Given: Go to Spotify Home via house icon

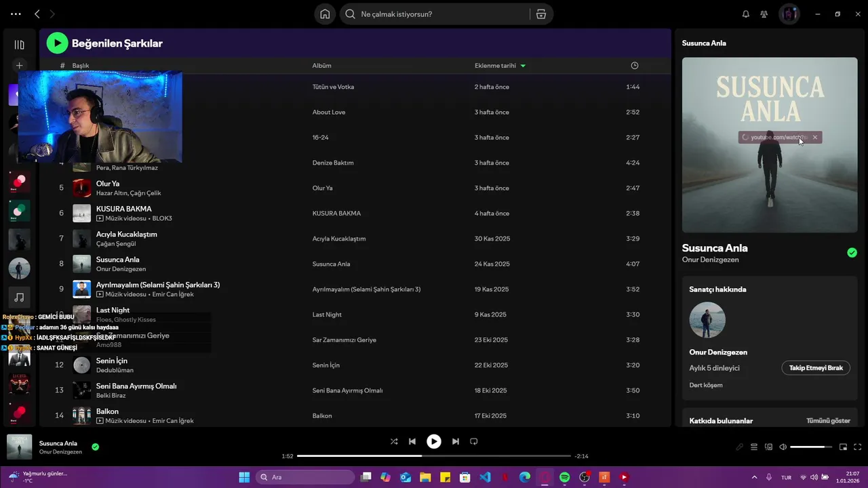Looking at the screenshot, I should pyautogui.click(x=325, y=14).
